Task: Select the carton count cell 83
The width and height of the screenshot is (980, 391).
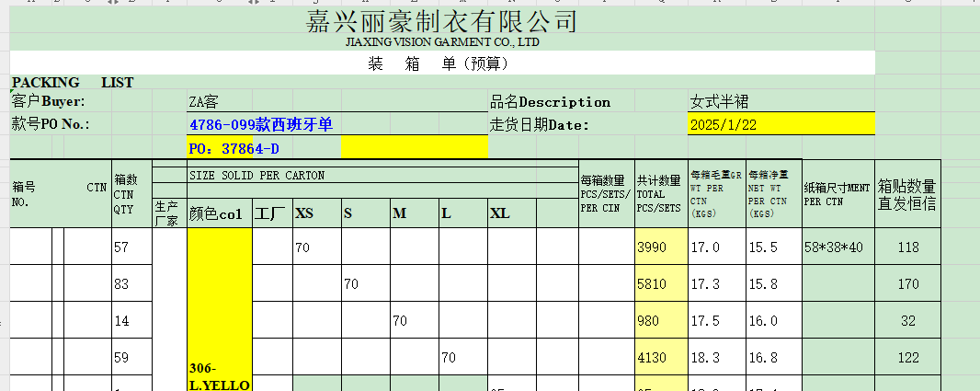Action: click(x=121, y=284)
